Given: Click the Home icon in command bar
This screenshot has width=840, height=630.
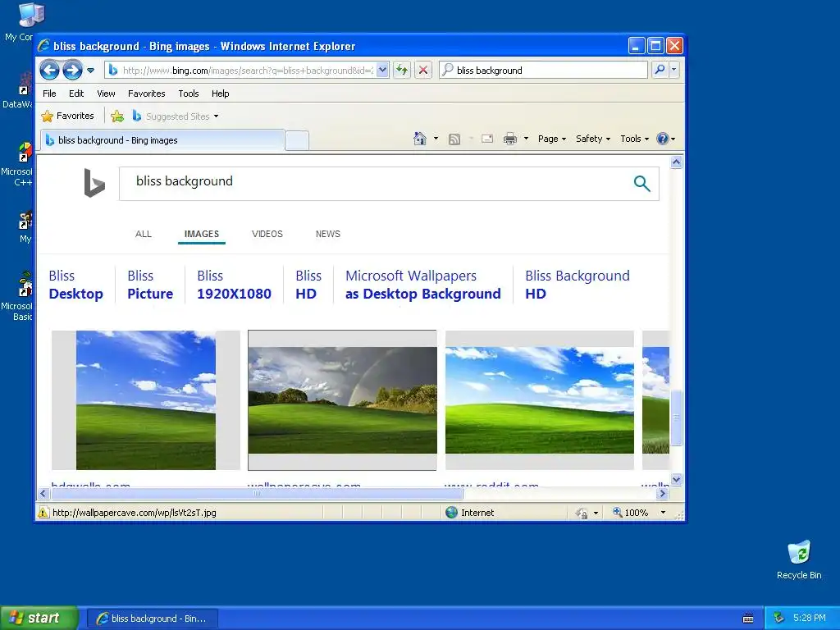Looking at the screenshot, I should click(419, 139).
